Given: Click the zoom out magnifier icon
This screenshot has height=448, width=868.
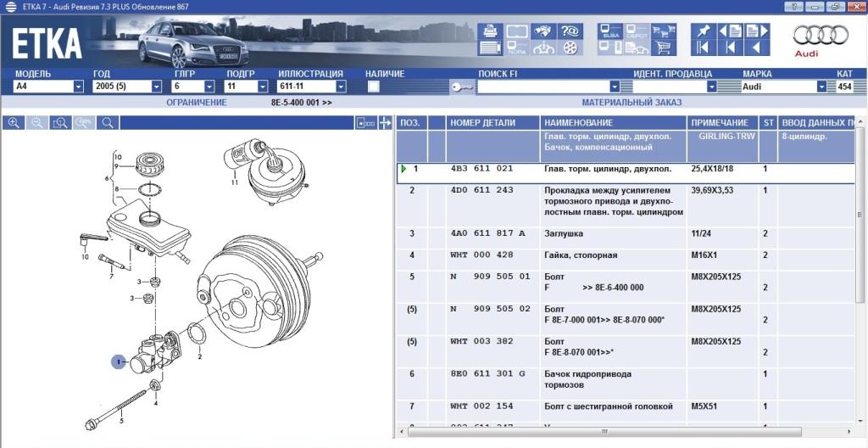Looking at the screenshot, I should coord(37,123).
